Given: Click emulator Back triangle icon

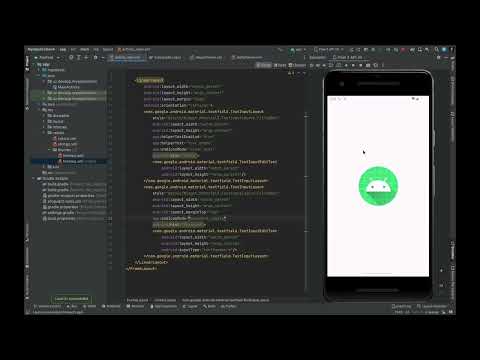Looking at the screenshot, I should point(346,65).
